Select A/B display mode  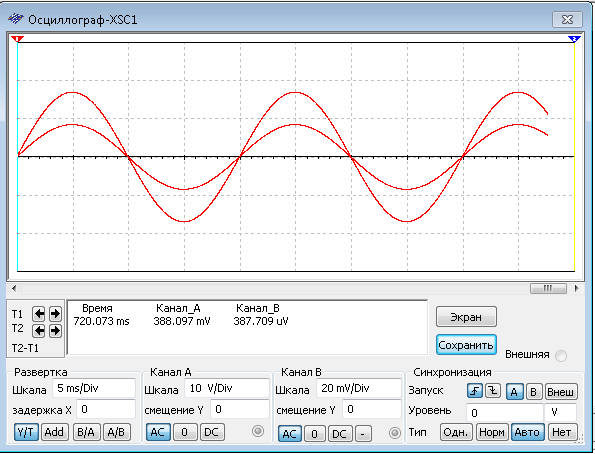(x=116, y=432)
